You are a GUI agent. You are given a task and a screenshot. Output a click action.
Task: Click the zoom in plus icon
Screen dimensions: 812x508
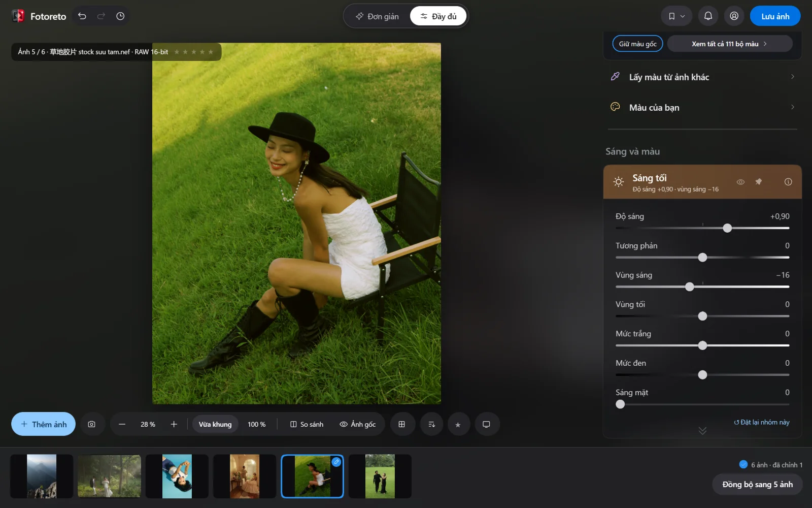pyautogui.click(x=174, y=424)
